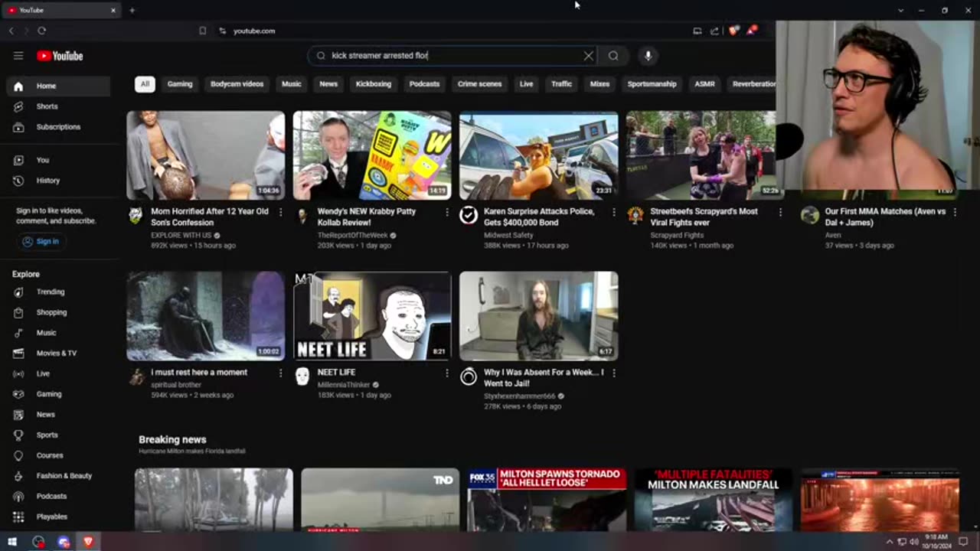
Task: Open more options for Our First MMA Matches
Action: tap(955, 212)
